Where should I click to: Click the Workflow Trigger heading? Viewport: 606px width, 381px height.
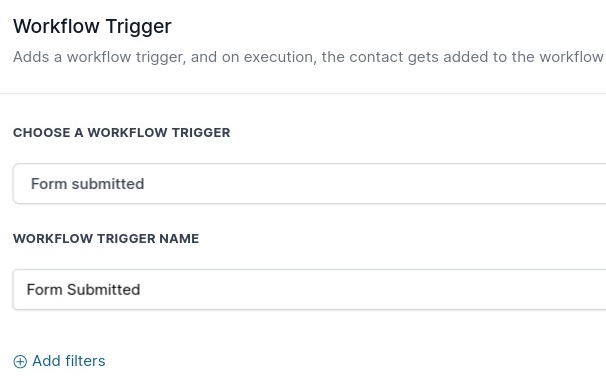pos(92,26)
